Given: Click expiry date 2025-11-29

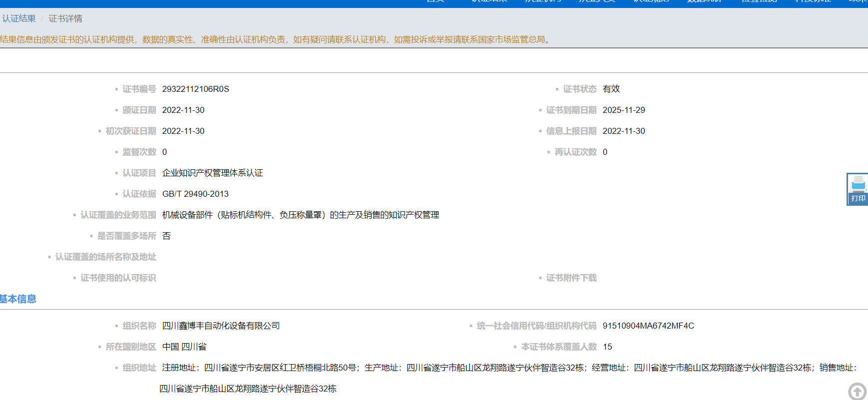Looking at the screenshot, I should 624,110.
